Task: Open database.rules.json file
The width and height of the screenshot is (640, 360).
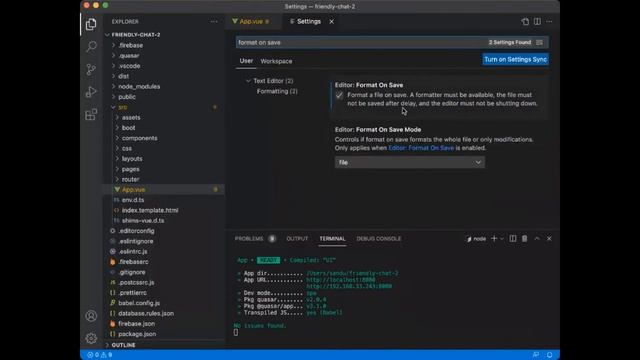Action: point(146,313)
